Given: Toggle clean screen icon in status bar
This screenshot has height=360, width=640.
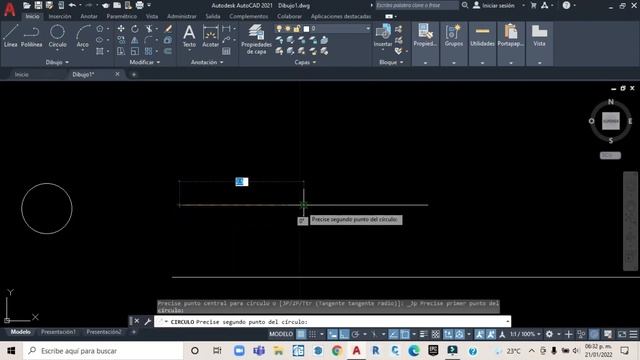Looking at the screenshot, I should coord(622,334).
